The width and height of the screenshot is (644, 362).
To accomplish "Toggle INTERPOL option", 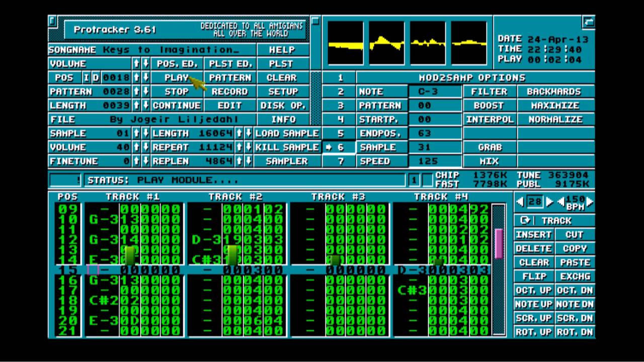I will [x=490, y=120].
